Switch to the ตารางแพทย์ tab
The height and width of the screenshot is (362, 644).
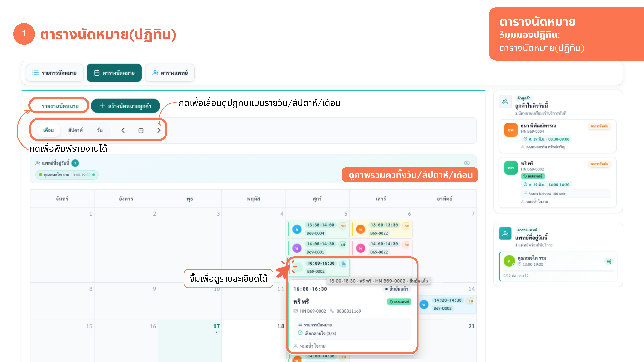[170, 73]
